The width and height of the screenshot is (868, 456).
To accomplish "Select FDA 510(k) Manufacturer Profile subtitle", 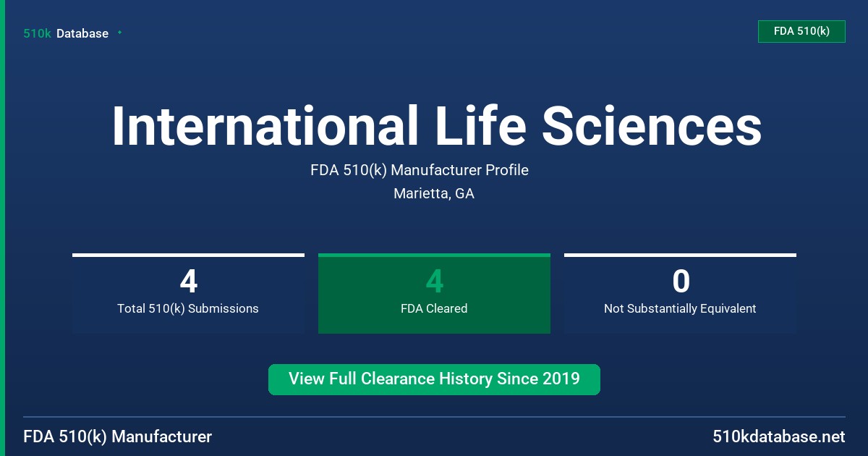I will point(420,171).
